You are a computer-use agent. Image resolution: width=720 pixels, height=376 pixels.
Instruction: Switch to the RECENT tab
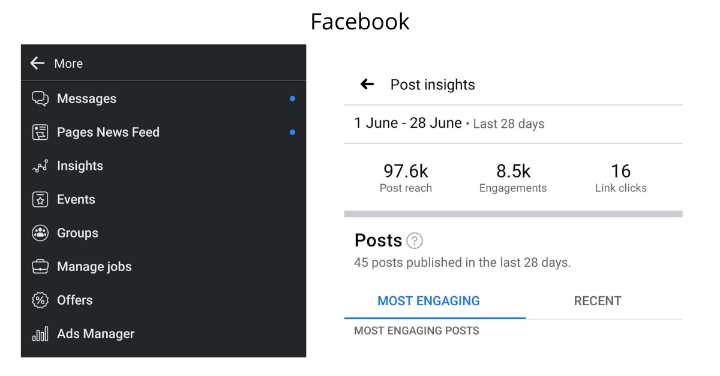[x=597, y=301]
